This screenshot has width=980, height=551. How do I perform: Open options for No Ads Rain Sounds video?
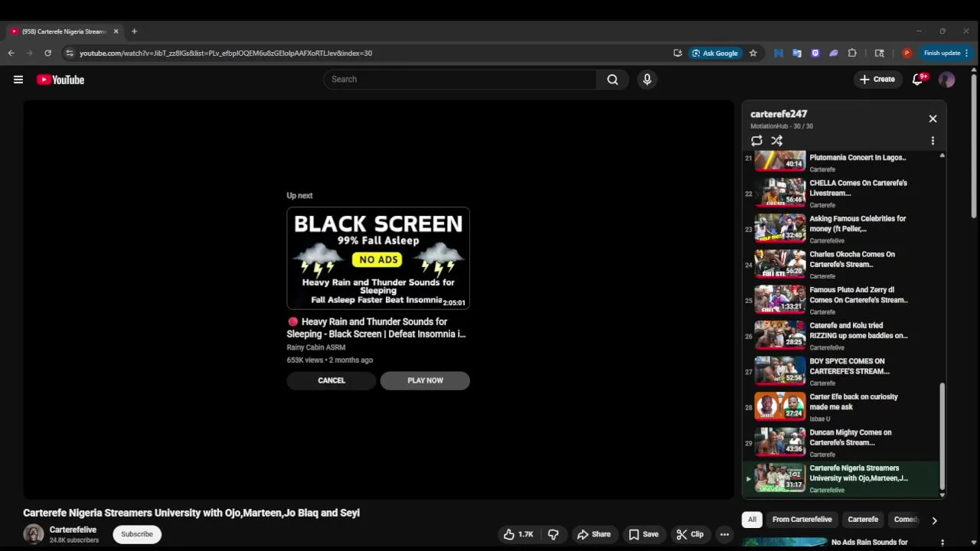(x=942, y=543)
